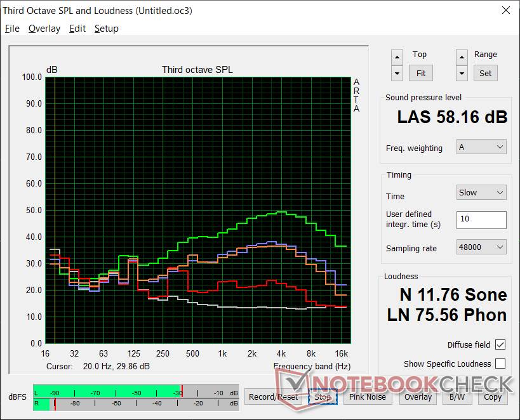
Task: Click the 1k frequency axis label
Action: point(222,354)
